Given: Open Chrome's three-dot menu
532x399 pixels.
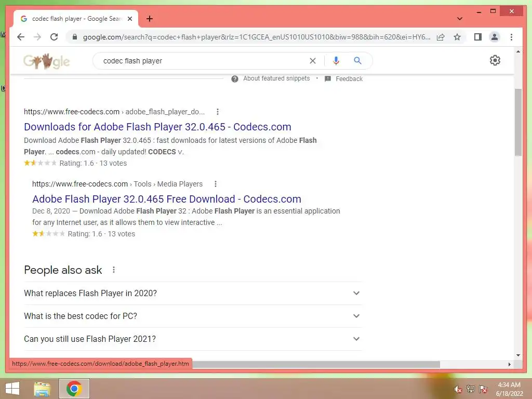Looking at the screenshot, I should (511, 37).
